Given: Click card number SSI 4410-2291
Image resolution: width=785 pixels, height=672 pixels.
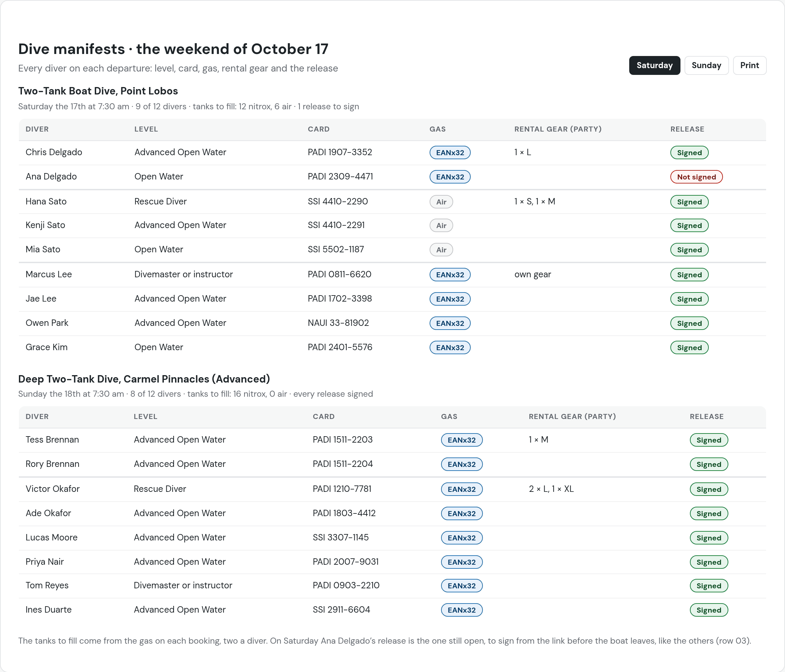Looking at the screenshot, I should 336,225.
